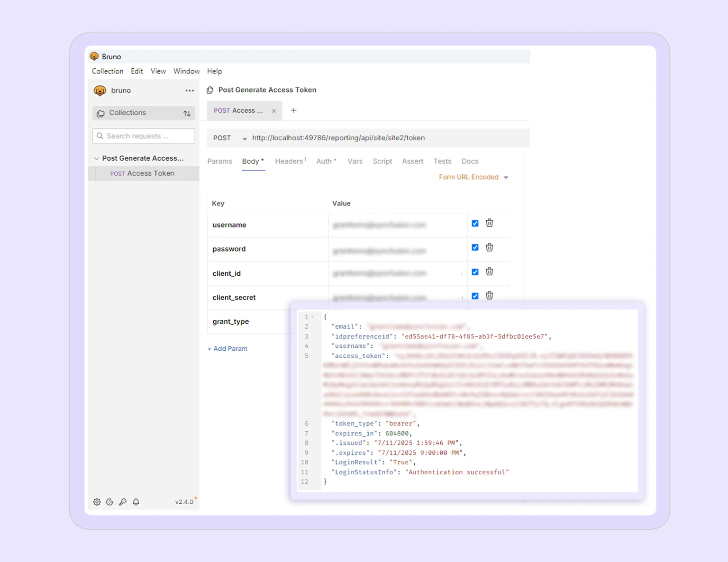Uncheck the username form parameter
Screen dimensions: 728x562
pos(475,223)
